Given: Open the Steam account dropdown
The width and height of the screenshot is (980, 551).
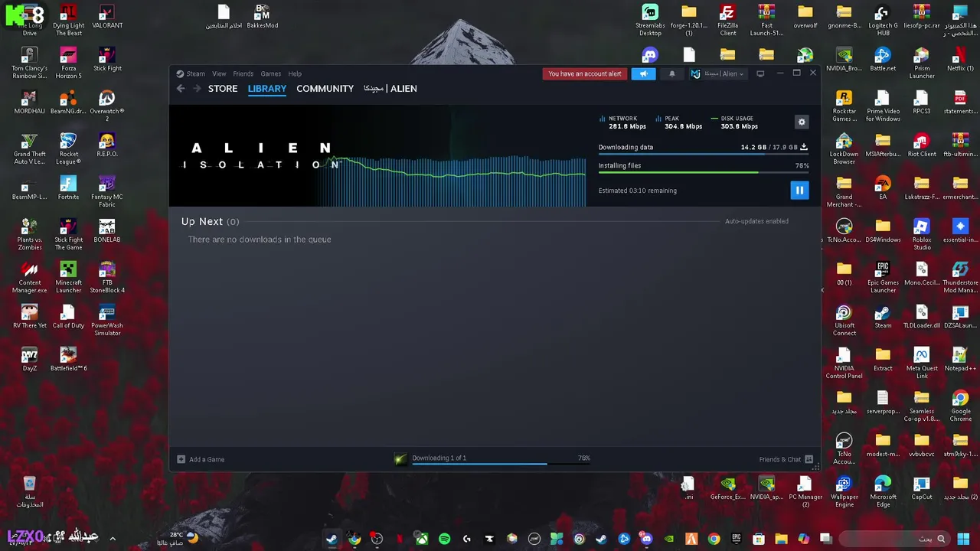Looking at the screenshot, I should point(717,73).
